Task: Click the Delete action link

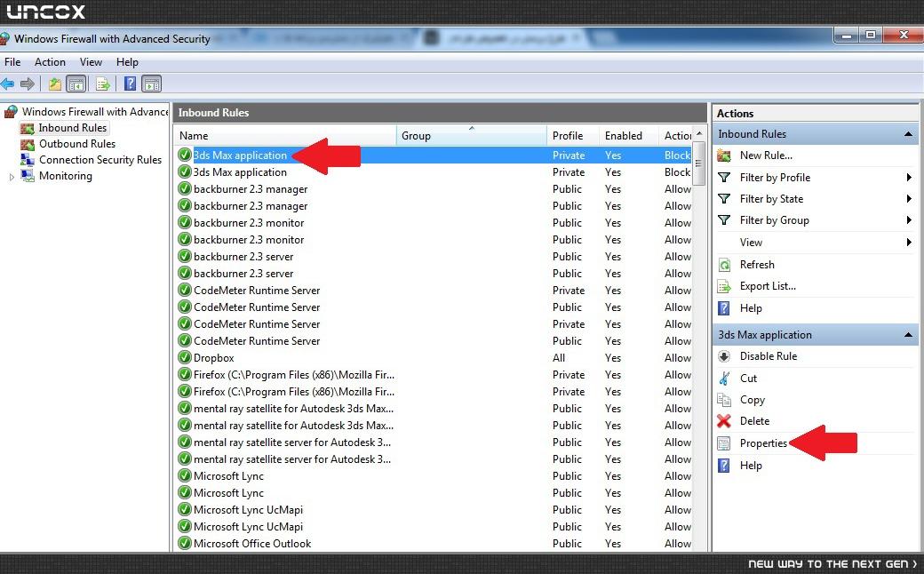Action: pyautogui.click(x=755, y=421)
